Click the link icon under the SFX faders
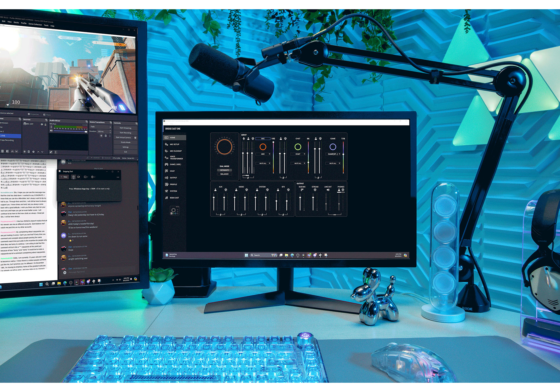The image size is (560, 392). tap(283, 215)
